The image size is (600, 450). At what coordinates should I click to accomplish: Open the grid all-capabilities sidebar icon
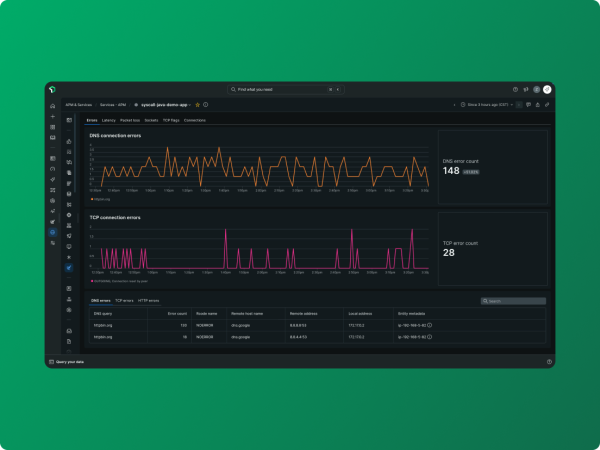point(53,127)
